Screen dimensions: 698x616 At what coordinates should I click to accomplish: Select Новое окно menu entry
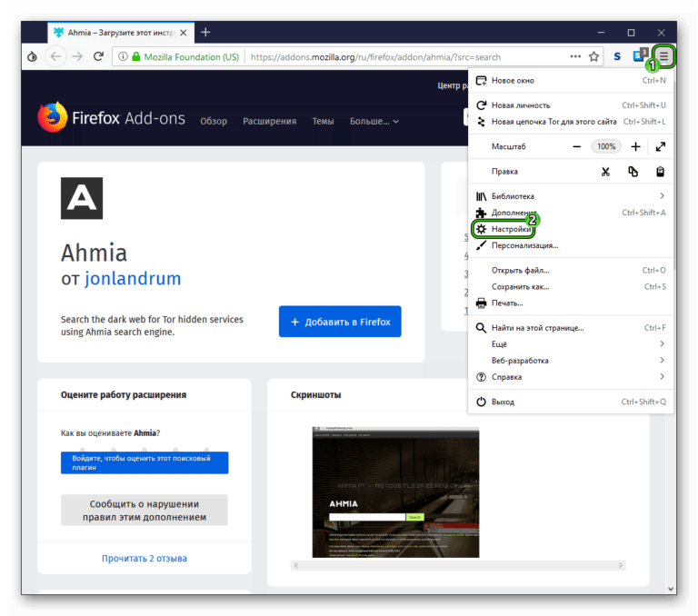(571, 81)
